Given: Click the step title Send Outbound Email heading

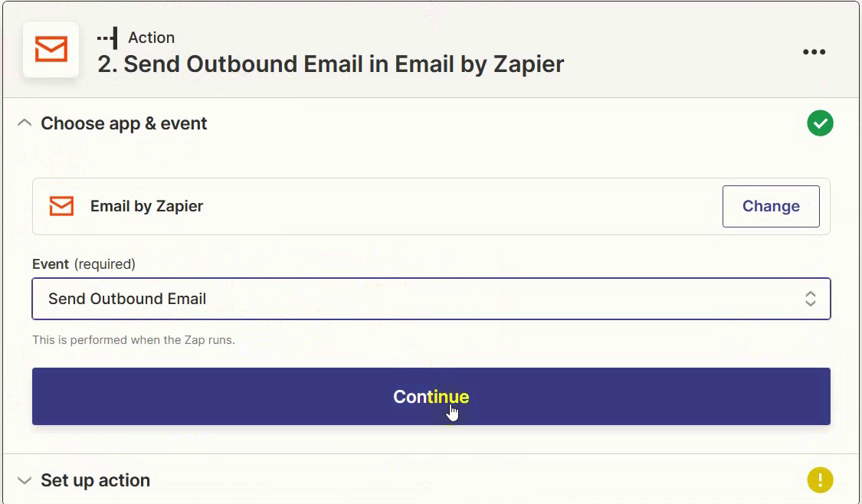Looking at the screenshot, I should pyautogui.click(x=331, y=64).
